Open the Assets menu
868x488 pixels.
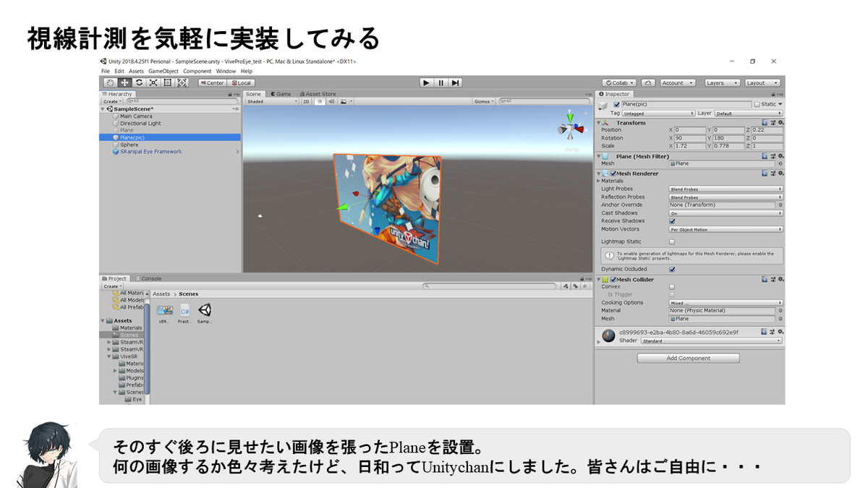click(136, 71)
